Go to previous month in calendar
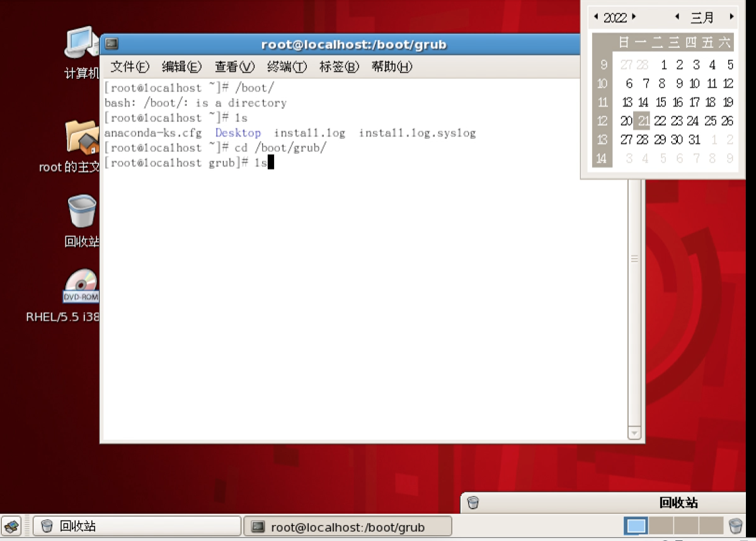Screen dimensions: 756x541 (x=677, y=16)
